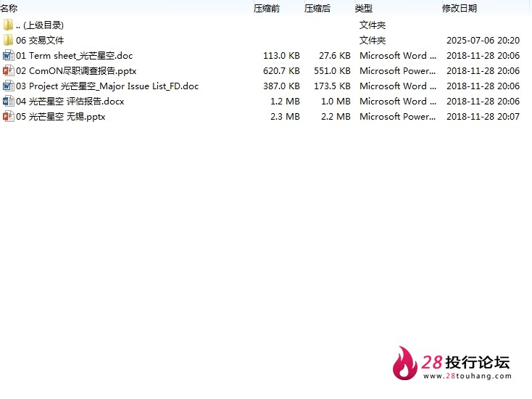Click the 2.3 MB original size value
This screenshot has height=399, width=532.
285,117
